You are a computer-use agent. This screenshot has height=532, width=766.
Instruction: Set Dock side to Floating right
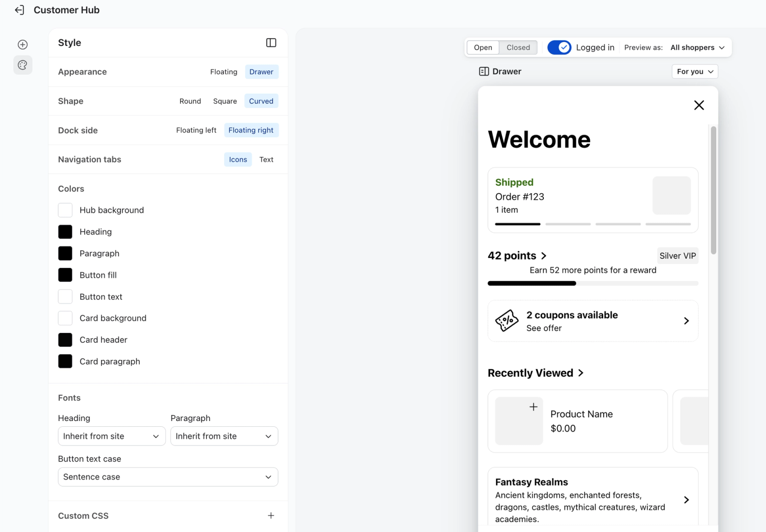(x=251, y=130)
